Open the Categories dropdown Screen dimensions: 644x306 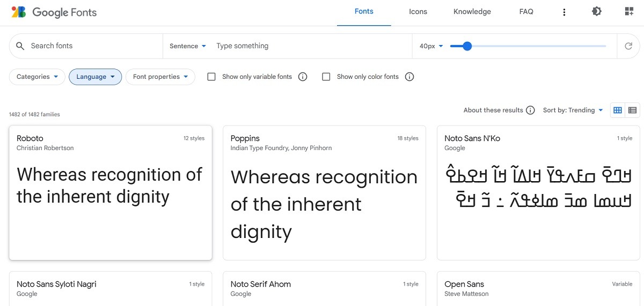[37, 77]
